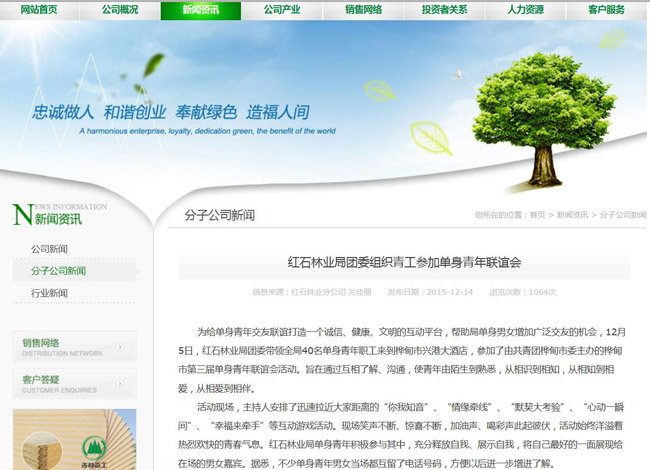Open 投资者关系 navigation item
Image resolution: width=650 pixels, height=470 pixels.
[x=445, y=10]
